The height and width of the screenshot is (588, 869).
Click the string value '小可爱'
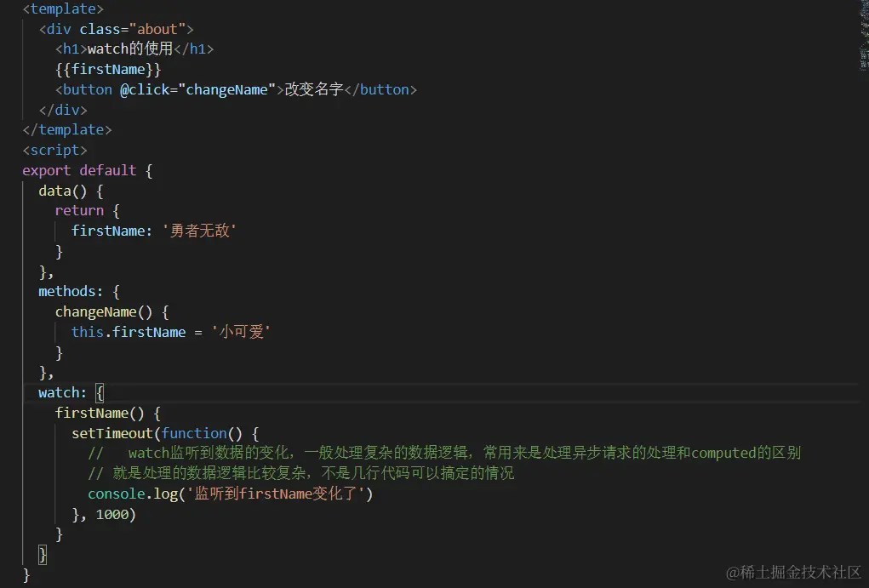[x=241, y=332]
